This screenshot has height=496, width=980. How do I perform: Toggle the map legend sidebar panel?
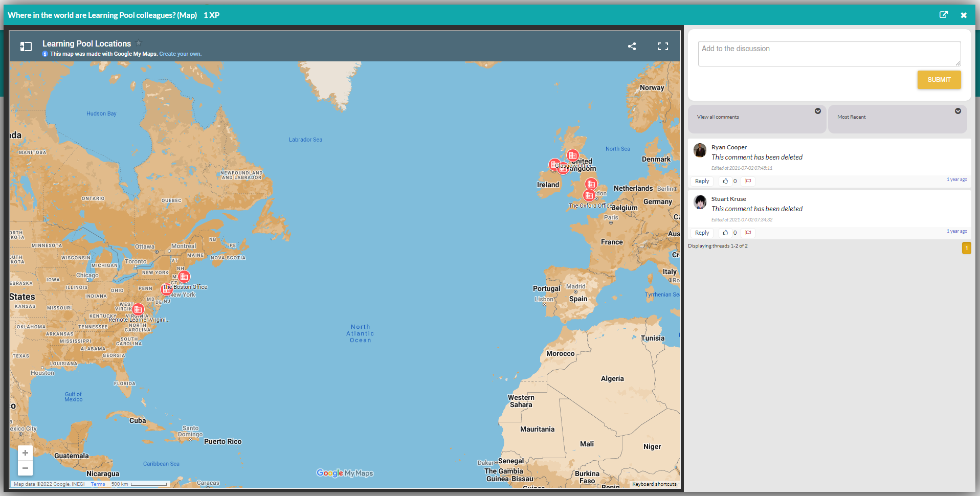pyautogui.click(x=26, y=47)
